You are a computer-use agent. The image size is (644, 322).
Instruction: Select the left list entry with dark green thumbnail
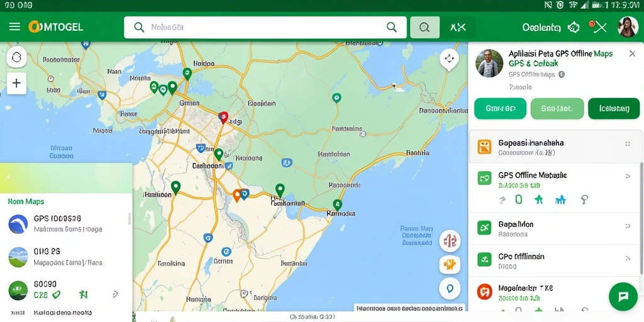coord(65,290)
